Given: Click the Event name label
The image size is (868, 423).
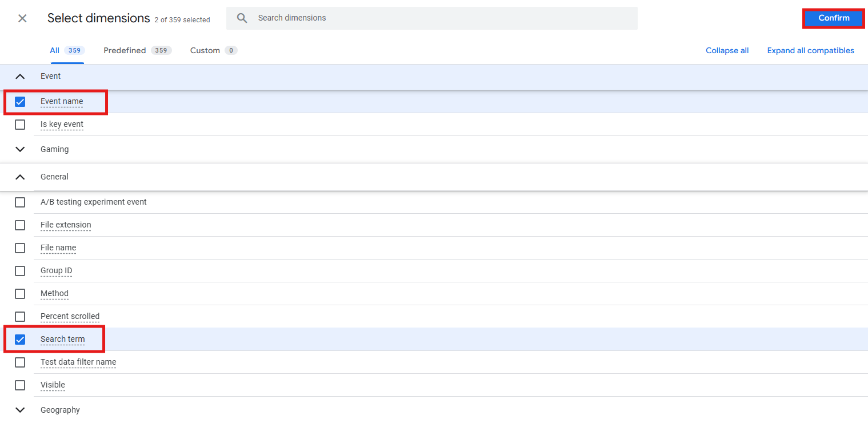Looking at the screenshot, I should point(62,101).
